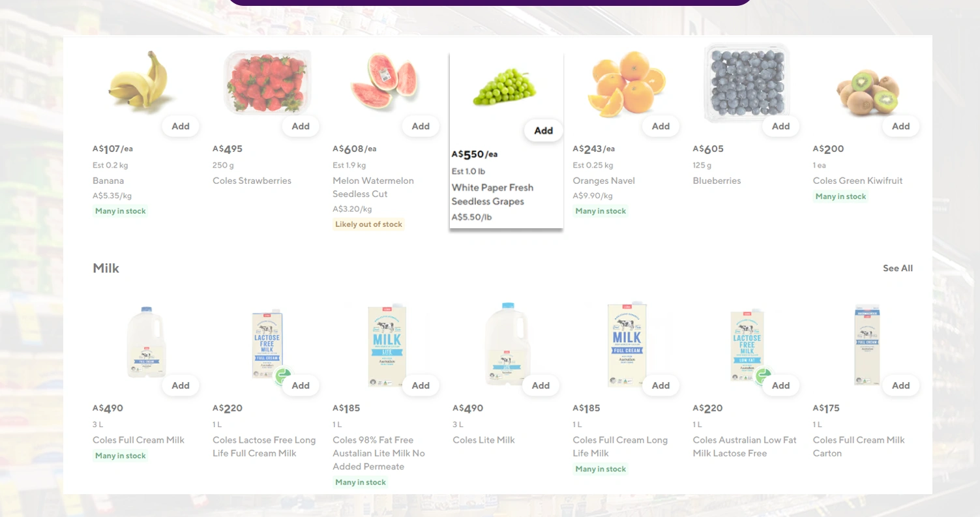Add Coles Lite Milk to cart
Viewport: 980px width, 517px height.
540,385
